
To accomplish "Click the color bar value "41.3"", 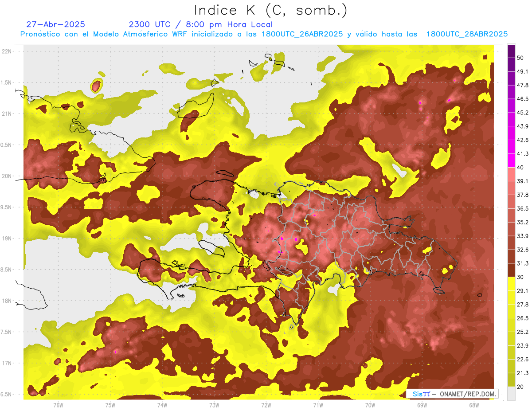I will pyautogui.click(x=522, y=154).
